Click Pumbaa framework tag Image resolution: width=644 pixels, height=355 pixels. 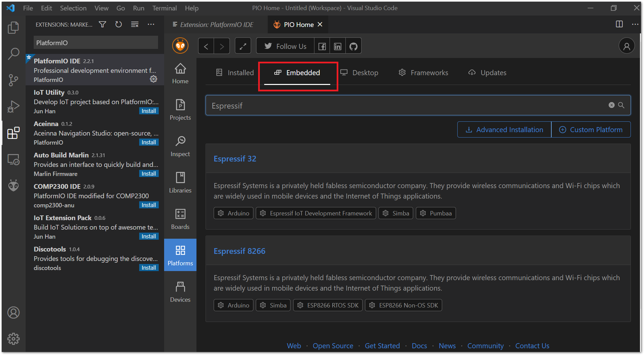436,213
